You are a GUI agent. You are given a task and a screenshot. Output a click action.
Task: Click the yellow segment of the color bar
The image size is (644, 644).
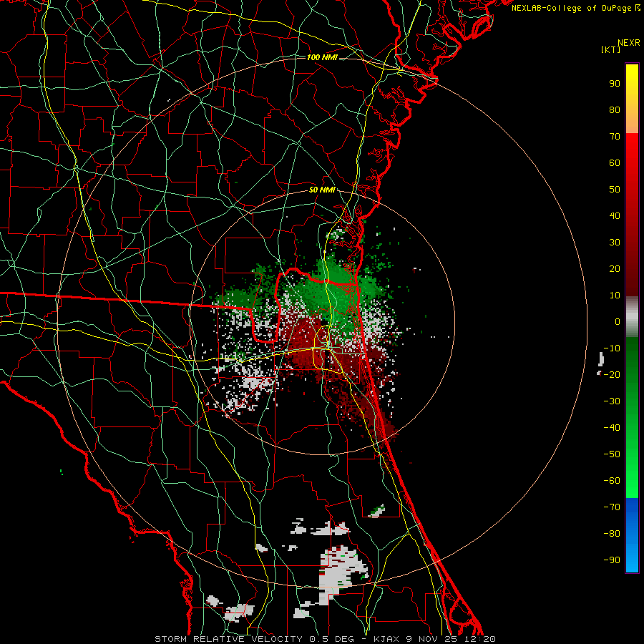(632, 99)
